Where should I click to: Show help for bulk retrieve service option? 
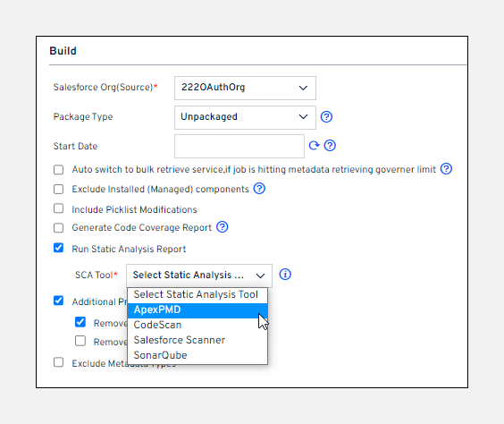[x=446, y=168]
